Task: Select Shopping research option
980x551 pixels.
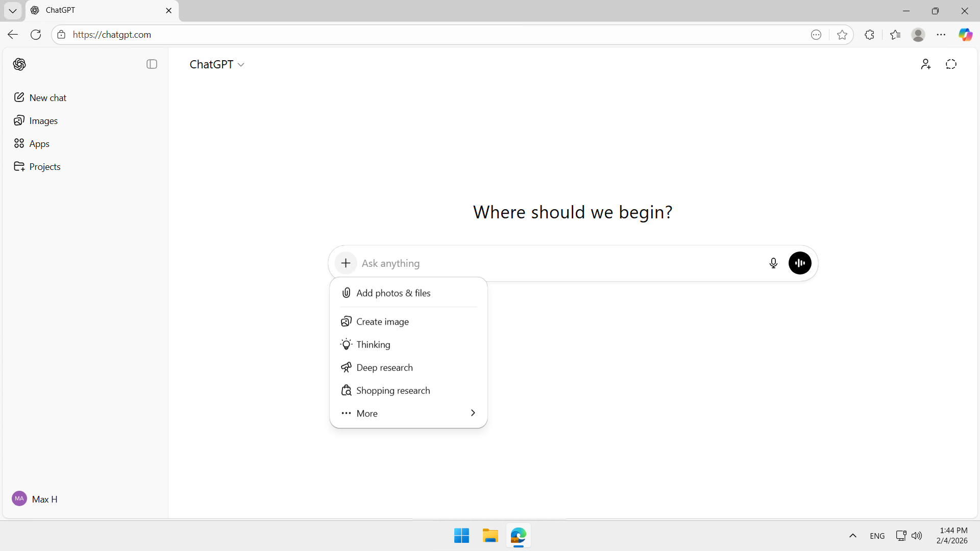Action: click(393, 390)
